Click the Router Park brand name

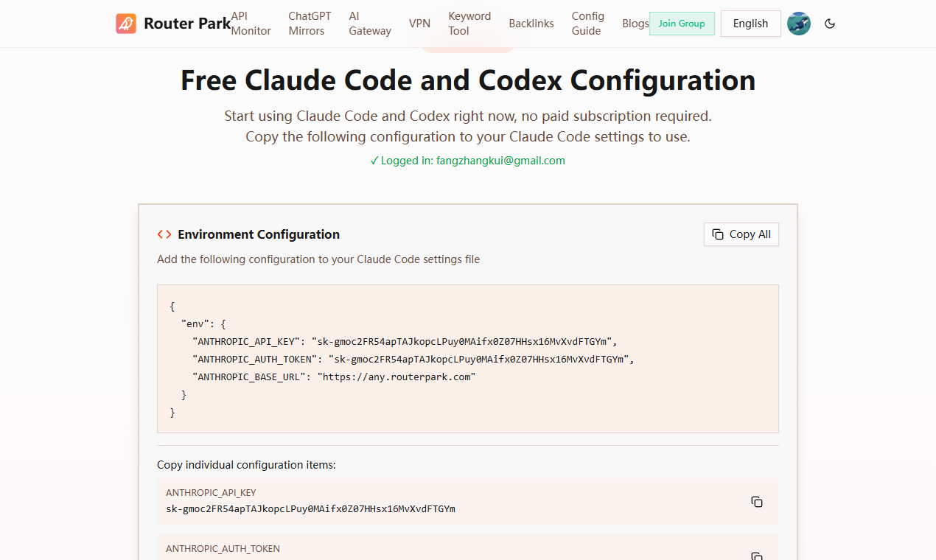tap(187, 24)
